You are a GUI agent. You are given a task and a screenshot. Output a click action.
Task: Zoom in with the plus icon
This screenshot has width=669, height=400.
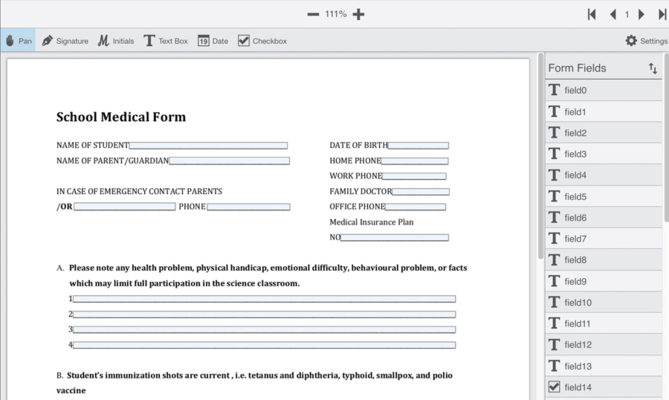358,14
